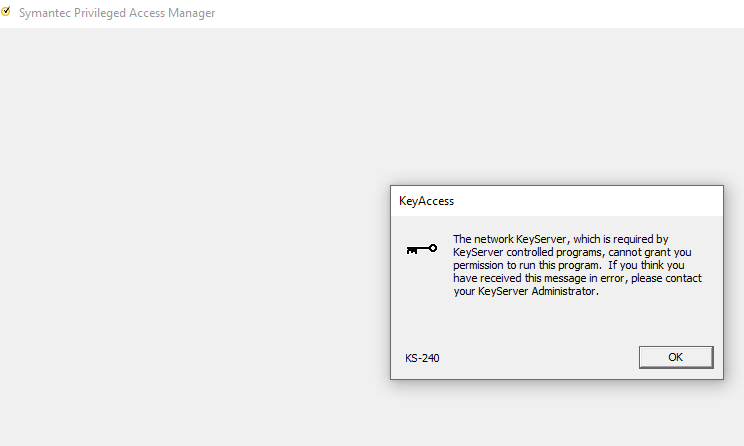The image size is (744, 446).
Task: Click the black key icon in the dialog
Action: (421, 249)
